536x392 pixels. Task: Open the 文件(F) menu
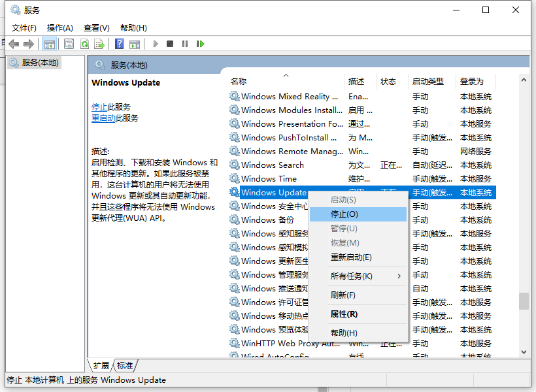(x=24, y=28)
